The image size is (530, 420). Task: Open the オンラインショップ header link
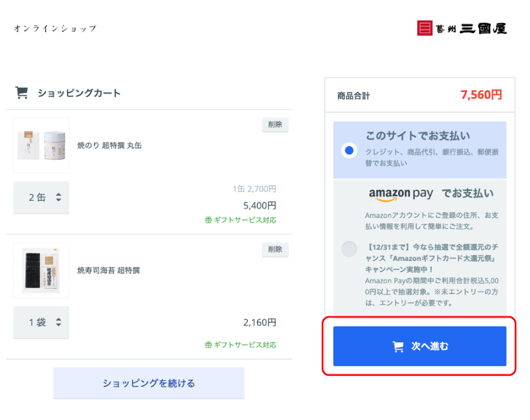55,28
